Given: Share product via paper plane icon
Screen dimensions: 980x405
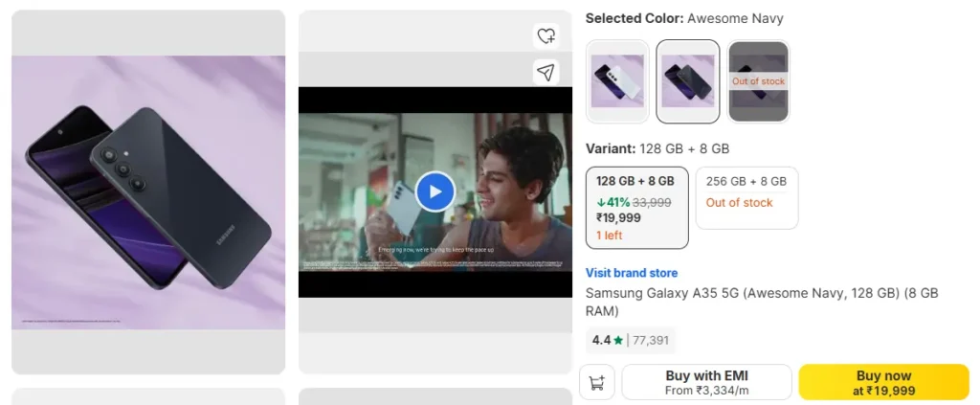Looking at the screenshot, I should [x=546, y=73].
